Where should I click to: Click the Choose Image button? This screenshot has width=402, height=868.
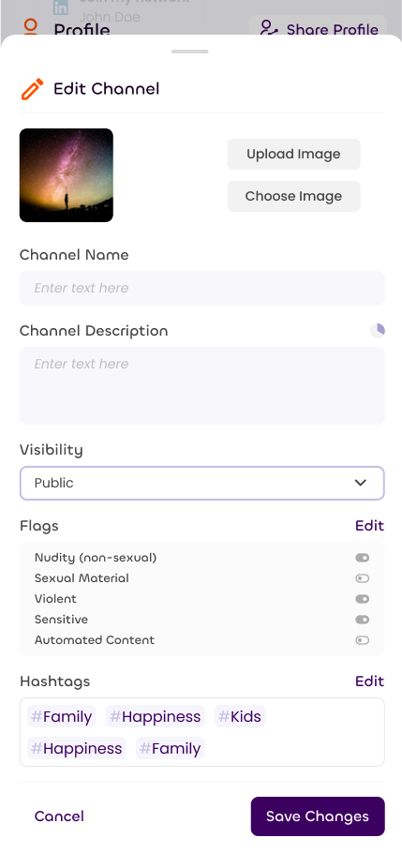click(x=293, y=196)
